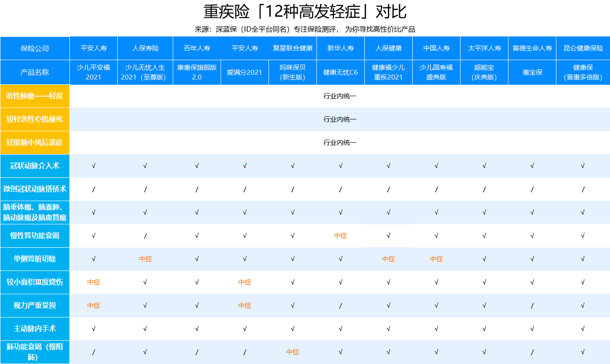Click the row label 恶性肿瘤——轻度
This screenshot has width=610, height=364.
(x=35, y=96)
